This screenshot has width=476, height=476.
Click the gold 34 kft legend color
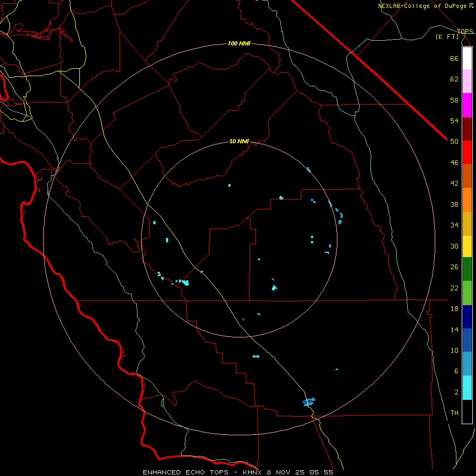pos(467,224)
